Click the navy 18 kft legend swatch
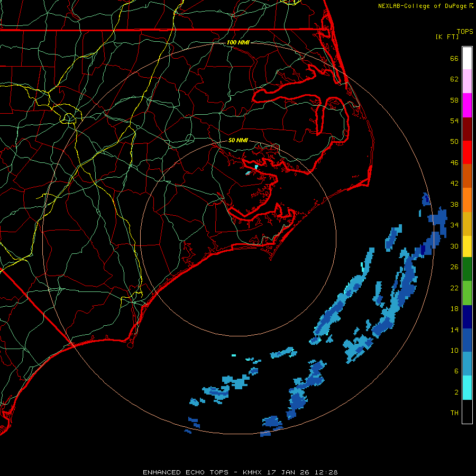This screenshot has width=476, height=476. tap(467, 317)
